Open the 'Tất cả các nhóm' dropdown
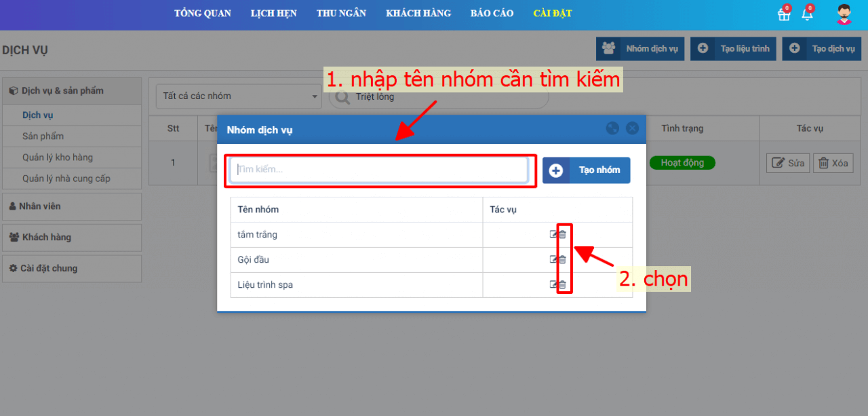This screenshot has height=416, width=868. tap(239, 96)
